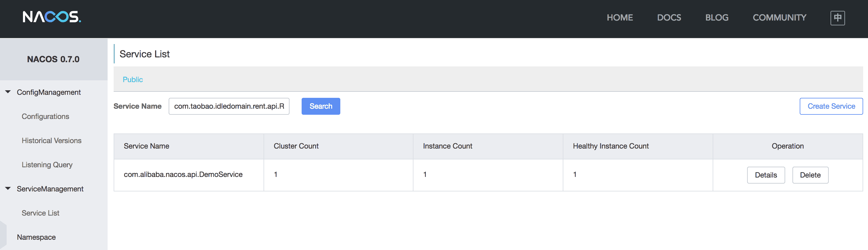Open the Listening Query page
Image resolution: width=868 pixels, height=250 pixels.
tap(47, 165)
